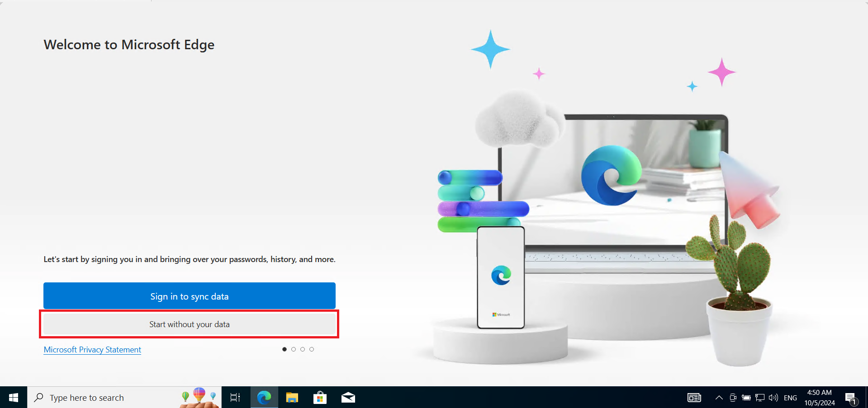Show hidden system tray icons
Screen dimensions: 868x408
pyautogui.click(x=719, y=397)
